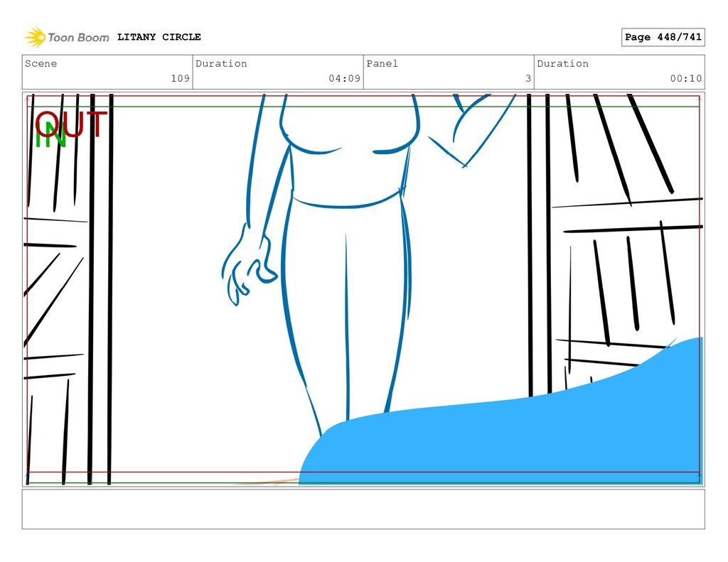Click the red OUT camera marker

72,124
